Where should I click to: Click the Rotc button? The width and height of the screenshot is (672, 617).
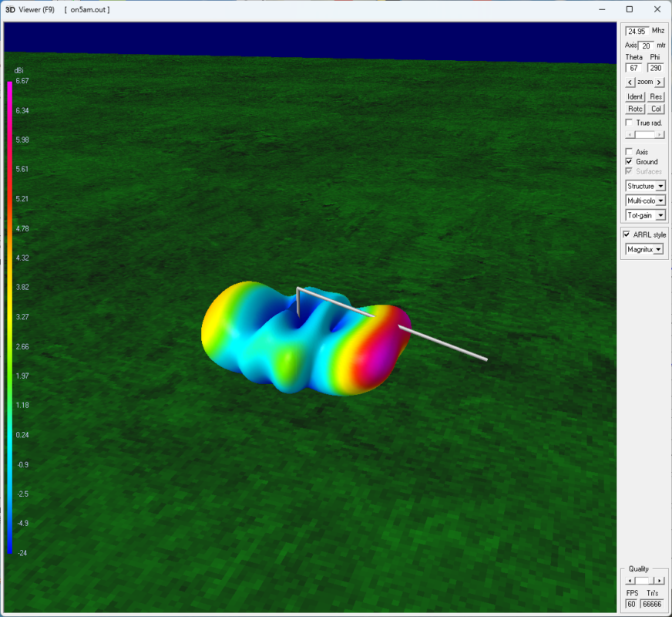coord(635,109)
